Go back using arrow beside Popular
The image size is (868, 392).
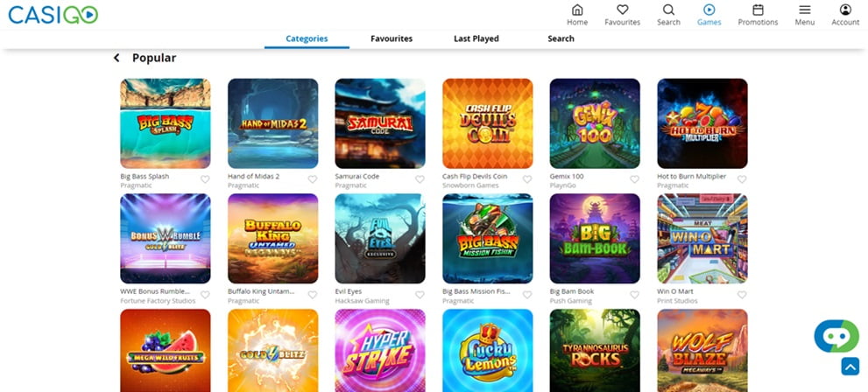click(x=116, y=58)
